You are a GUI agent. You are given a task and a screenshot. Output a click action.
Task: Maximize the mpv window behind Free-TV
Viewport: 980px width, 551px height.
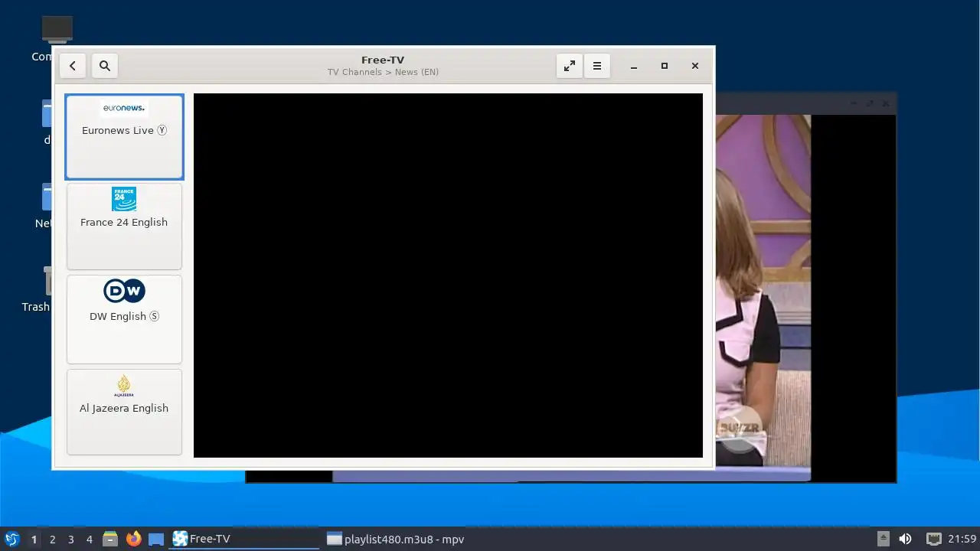[x=870, y=103]
